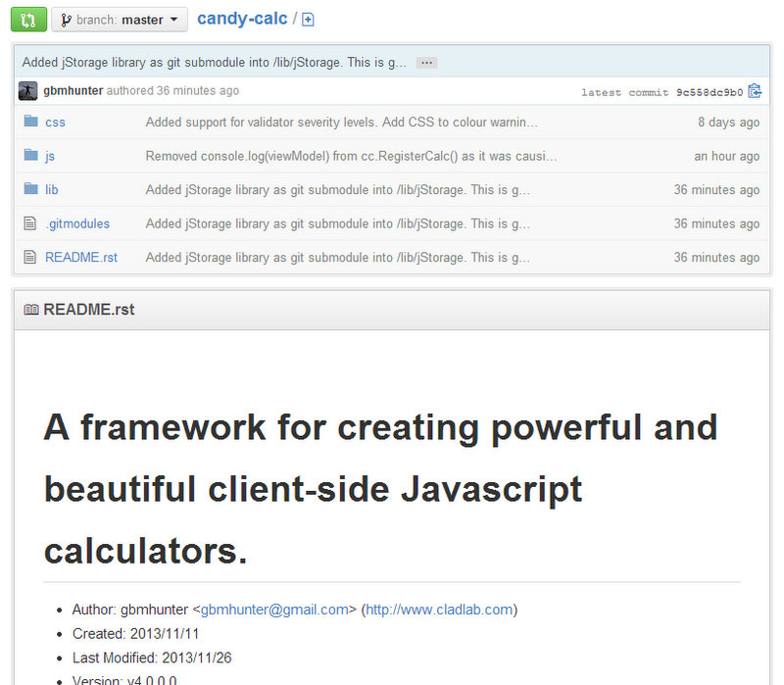Expand the commit message ellipsis button
The height and width of the screenshot is (685, 784).
coord(425,62)
